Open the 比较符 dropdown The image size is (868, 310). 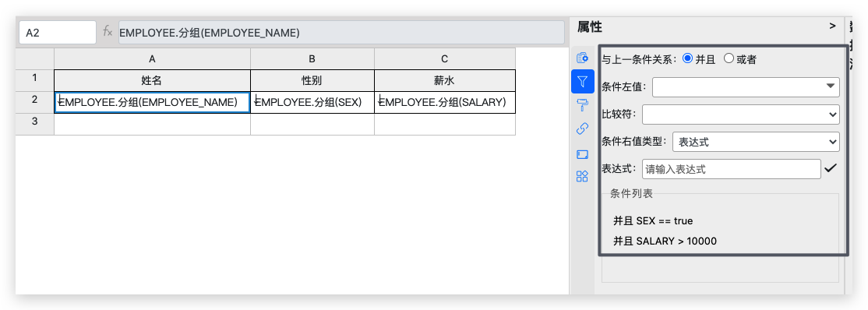coord(741,114)
